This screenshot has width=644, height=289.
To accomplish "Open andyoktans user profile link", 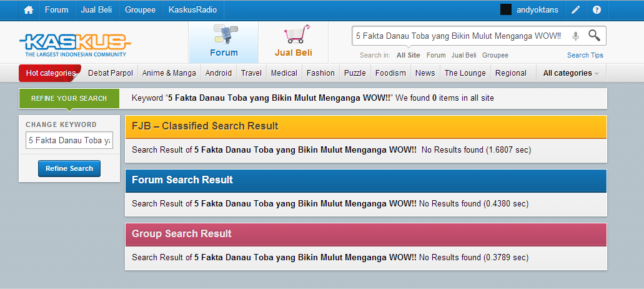I will pos(537,10).
